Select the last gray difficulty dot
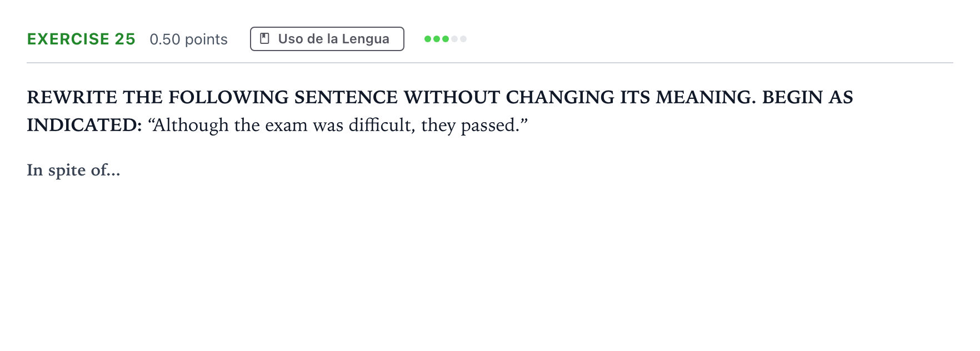Image resolution: width=980 pixels, height=351 pixels. (463, 39)
